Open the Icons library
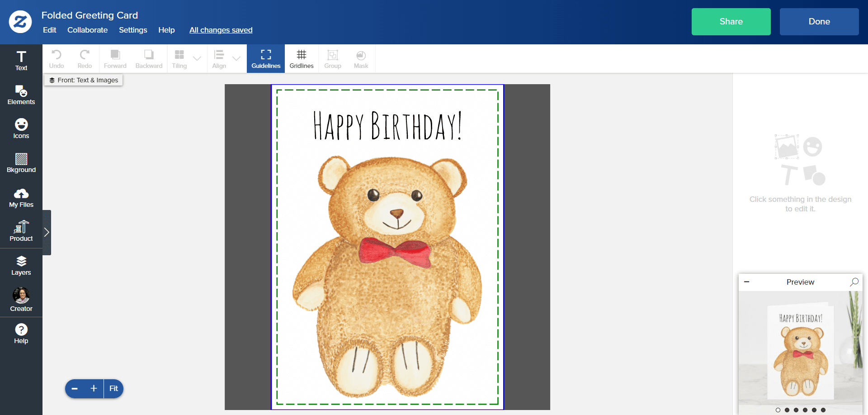Viewport: 868px width, 415px height. tap(21, 129)
